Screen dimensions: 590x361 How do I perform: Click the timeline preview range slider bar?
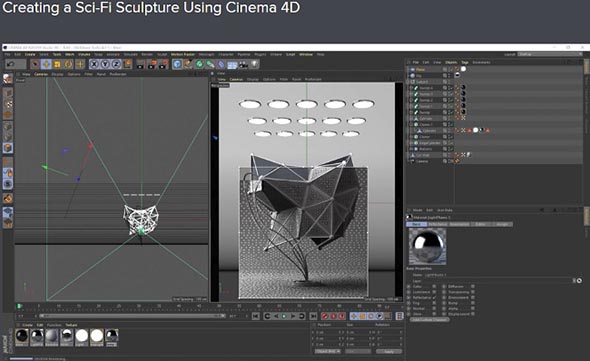point(133,316)
